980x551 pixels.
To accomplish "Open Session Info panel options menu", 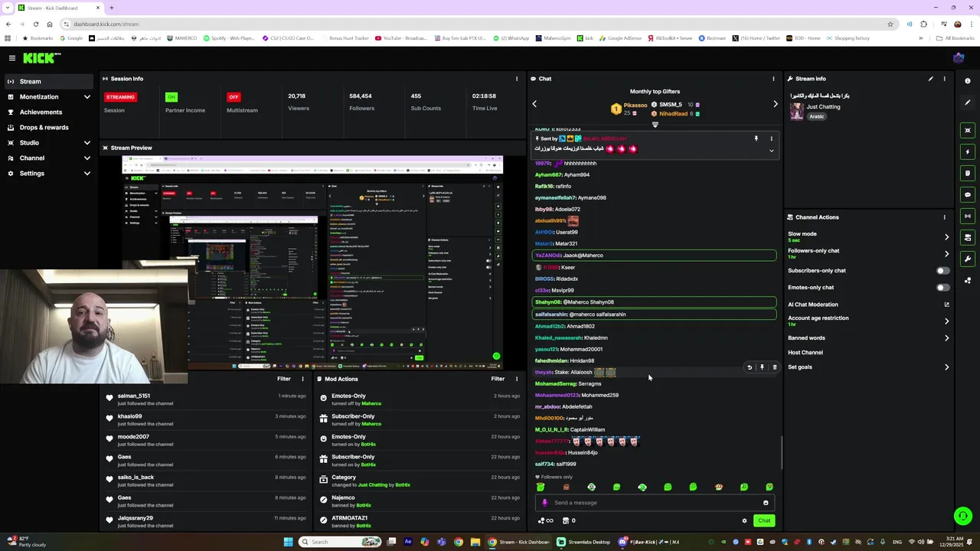I will [x=517, y=79].
